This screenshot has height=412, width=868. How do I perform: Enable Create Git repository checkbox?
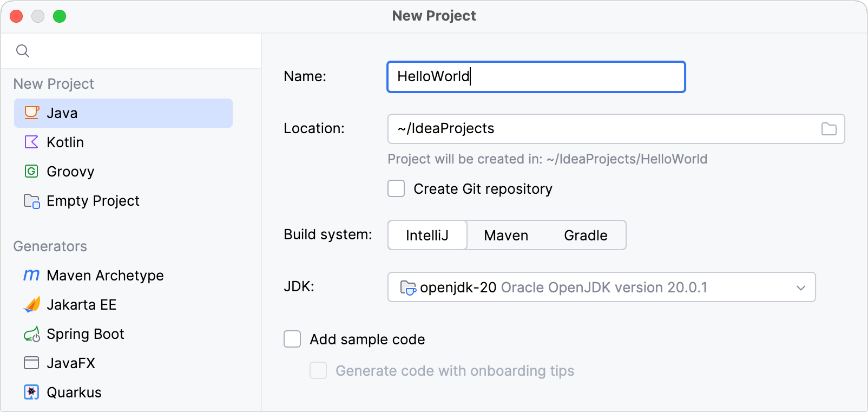[396, 188]
